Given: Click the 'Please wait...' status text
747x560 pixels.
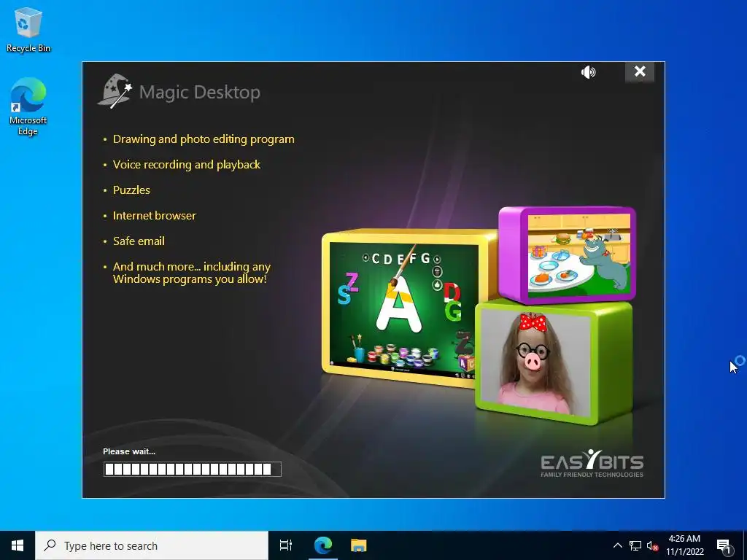Looking at the screenshot, I should point(128,451).
